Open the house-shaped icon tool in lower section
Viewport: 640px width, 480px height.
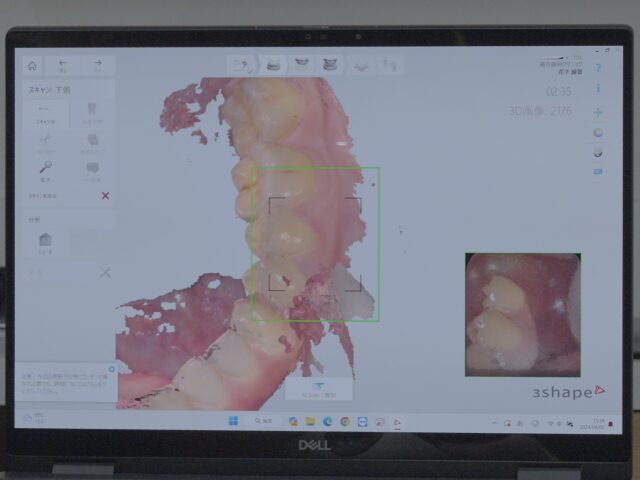[45, 242]
